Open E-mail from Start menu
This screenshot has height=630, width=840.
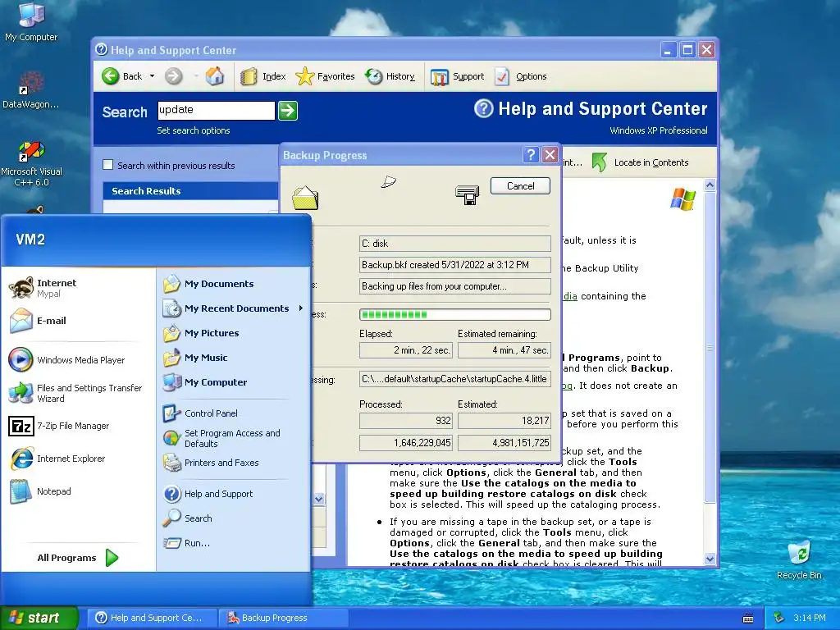78,321
